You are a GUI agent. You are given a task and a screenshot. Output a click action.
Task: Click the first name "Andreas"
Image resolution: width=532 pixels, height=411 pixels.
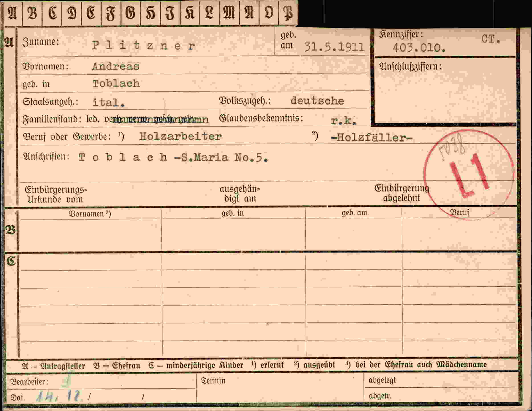(x=116, y=66)
